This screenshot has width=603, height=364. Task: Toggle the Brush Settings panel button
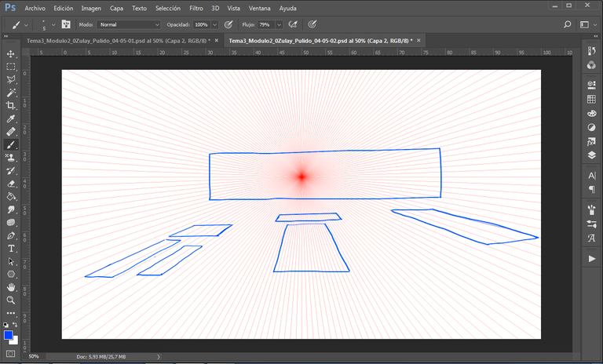pos(66,24)
